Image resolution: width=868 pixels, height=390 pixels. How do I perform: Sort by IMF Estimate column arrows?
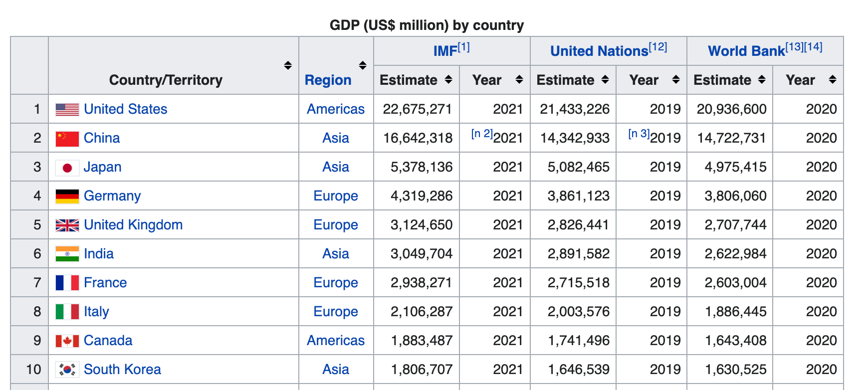448,79
